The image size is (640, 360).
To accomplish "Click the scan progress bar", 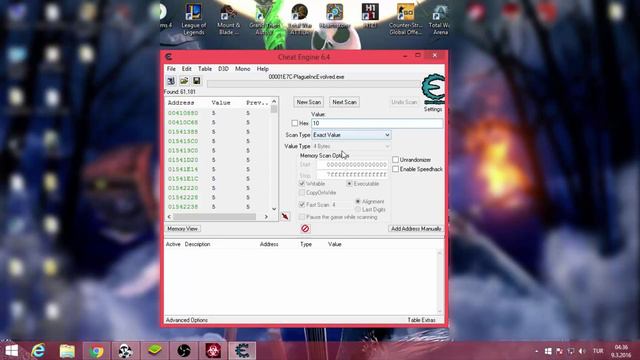I will click(313, 84).
